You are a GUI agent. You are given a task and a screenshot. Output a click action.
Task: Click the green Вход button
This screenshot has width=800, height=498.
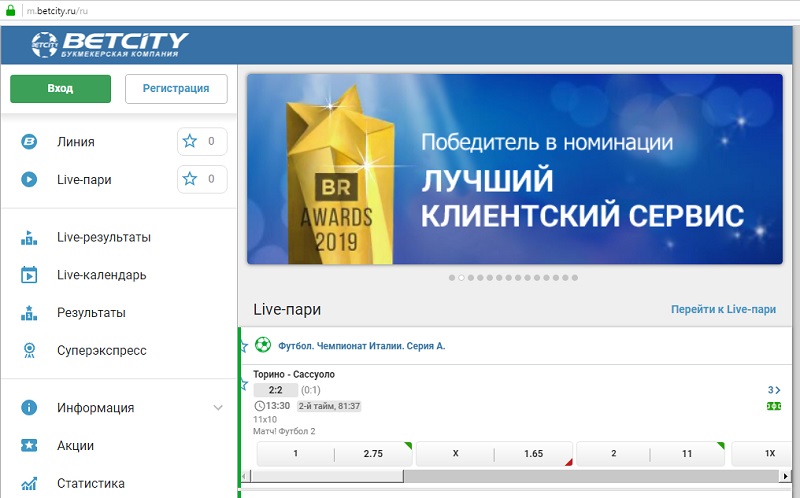coord(60,89)
